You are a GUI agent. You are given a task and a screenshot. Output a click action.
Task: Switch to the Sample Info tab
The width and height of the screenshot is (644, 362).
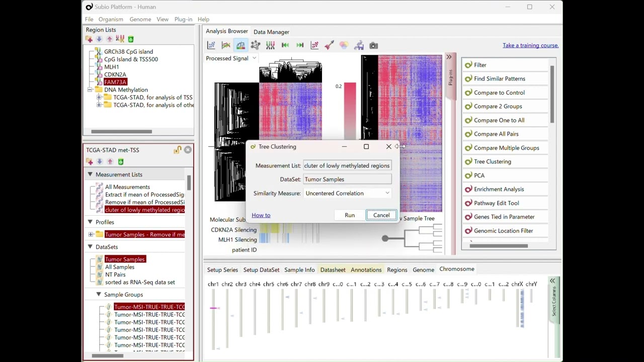[299, 270]
